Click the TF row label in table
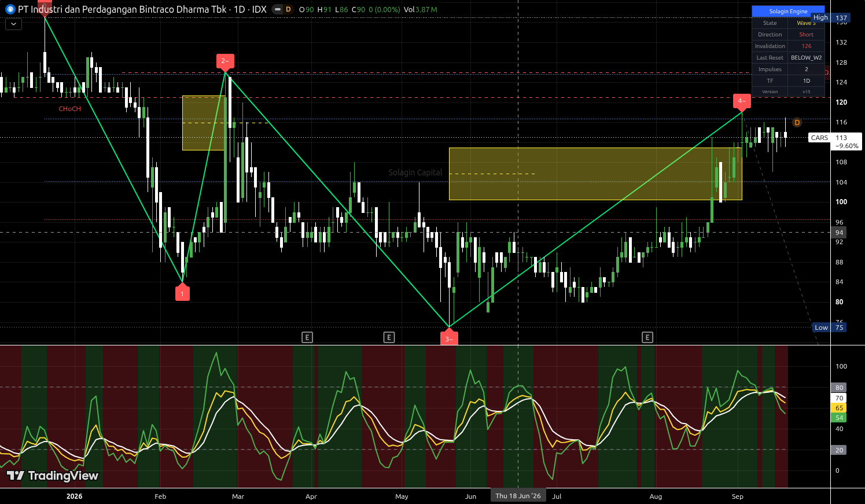865x504 pixels. [770, 81]
